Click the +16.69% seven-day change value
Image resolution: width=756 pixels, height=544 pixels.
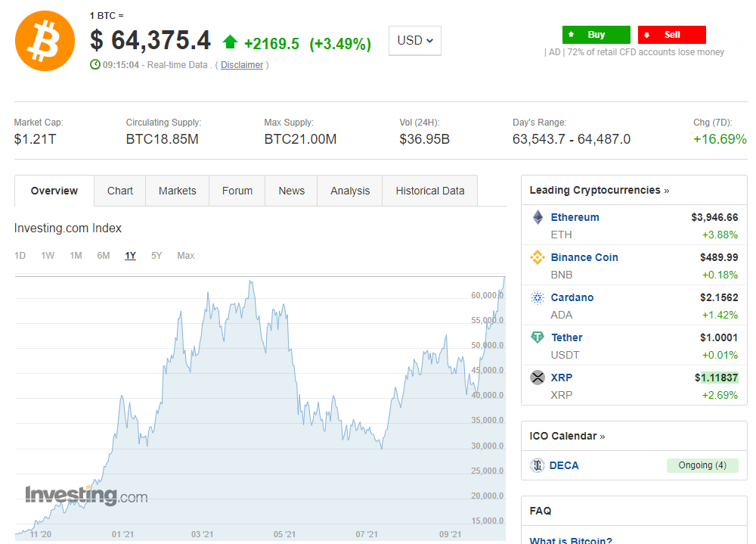point(720,139)
